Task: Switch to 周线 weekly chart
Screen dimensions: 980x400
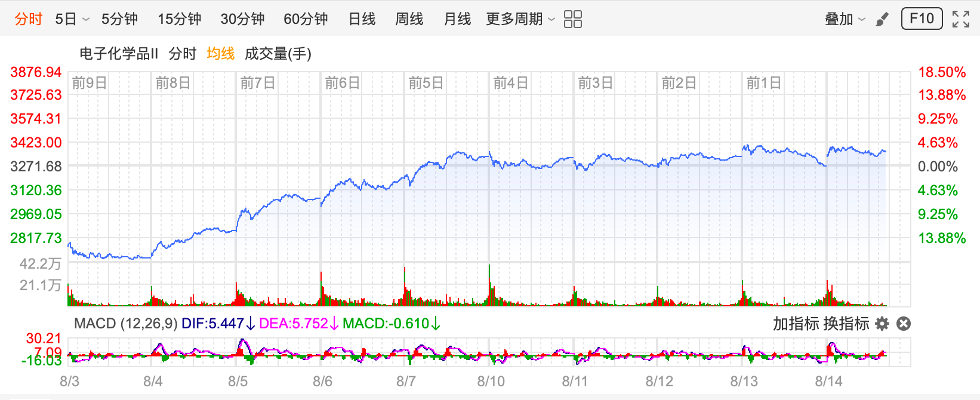Action: coord(409,19)
